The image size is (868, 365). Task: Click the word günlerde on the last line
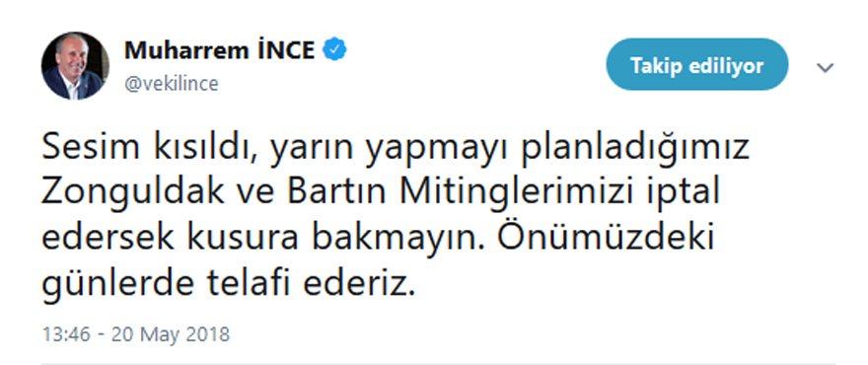click(x=118, y=286)
